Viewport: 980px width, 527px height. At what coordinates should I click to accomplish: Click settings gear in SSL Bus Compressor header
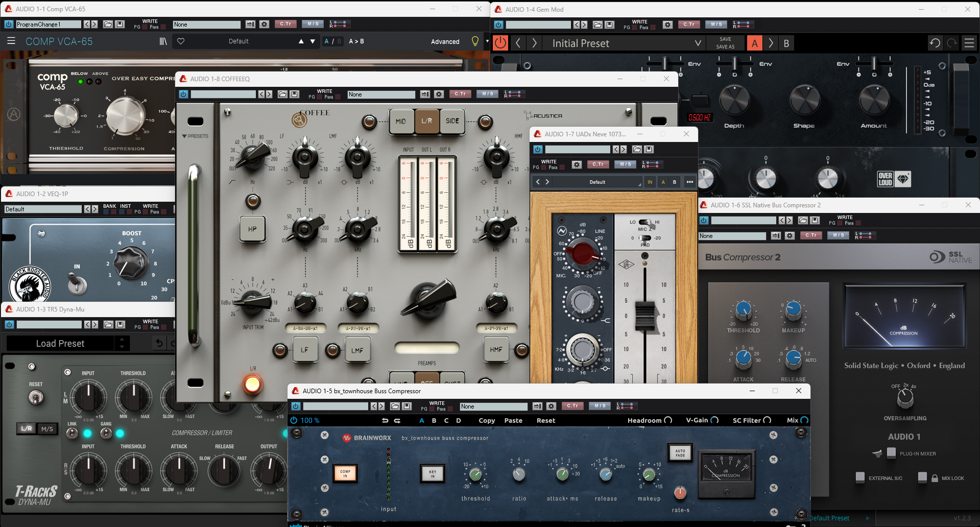pyautogui.click(x=790, y=235)
